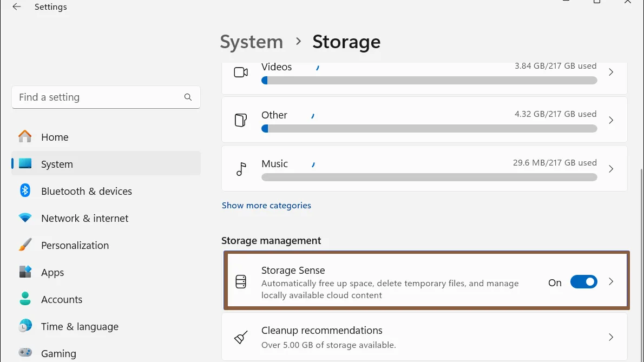Click the search magnifier icon

point(188,97)
